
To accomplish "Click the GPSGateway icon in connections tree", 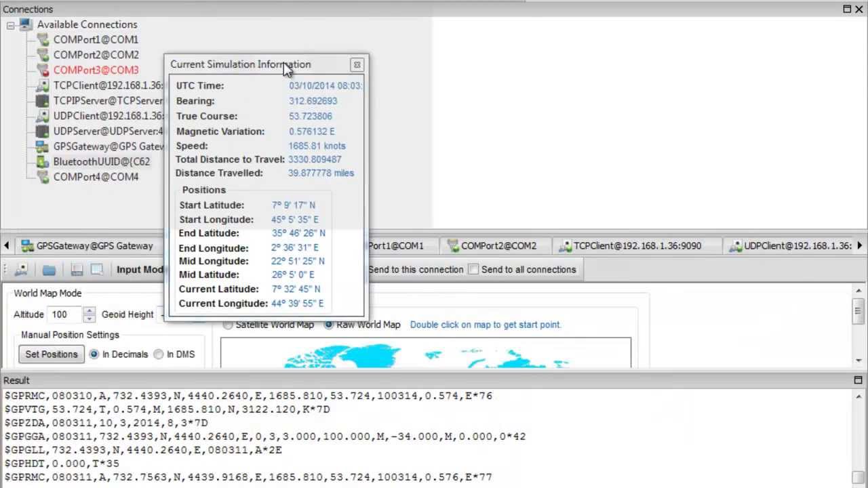I will point(43,146).
